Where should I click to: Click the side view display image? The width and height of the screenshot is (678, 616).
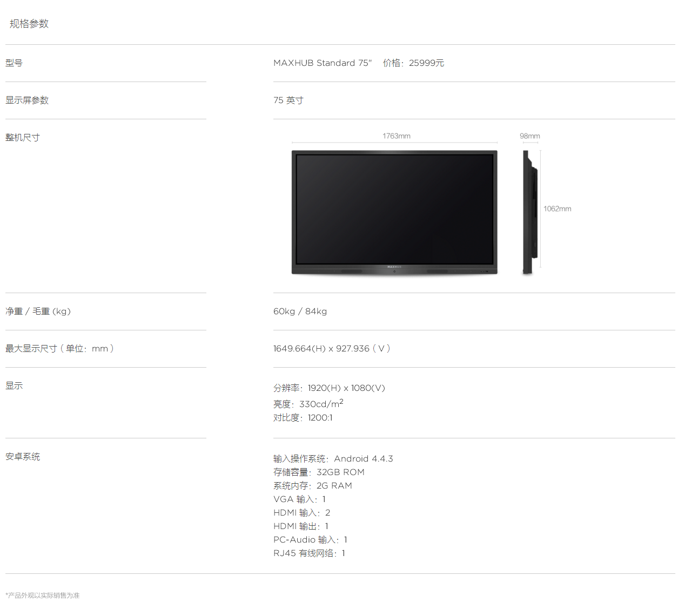(530, 212)
